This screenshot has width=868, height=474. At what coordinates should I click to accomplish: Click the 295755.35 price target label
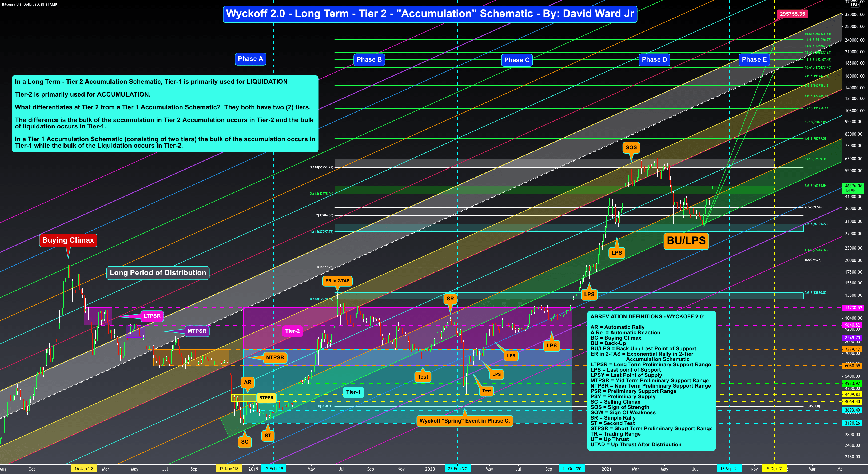[x=792, y=14]
